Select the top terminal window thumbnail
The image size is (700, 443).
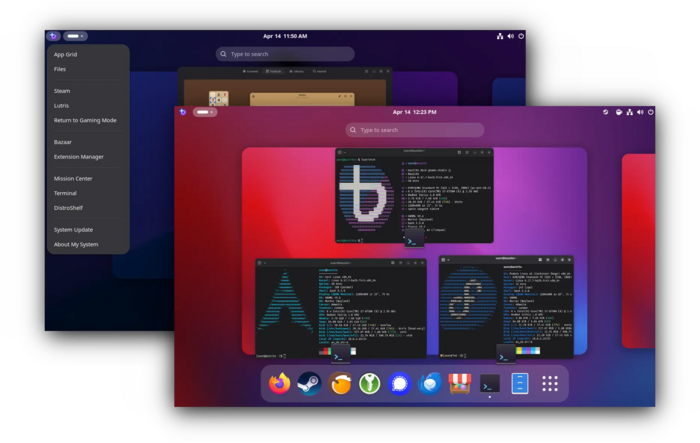point(414,195)
